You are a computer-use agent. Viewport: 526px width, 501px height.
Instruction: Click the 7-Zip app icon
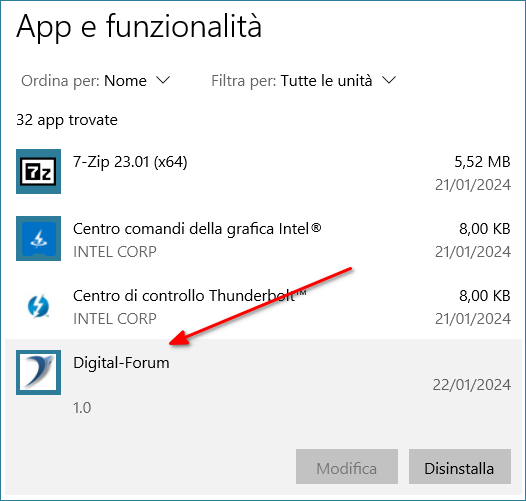38,171
